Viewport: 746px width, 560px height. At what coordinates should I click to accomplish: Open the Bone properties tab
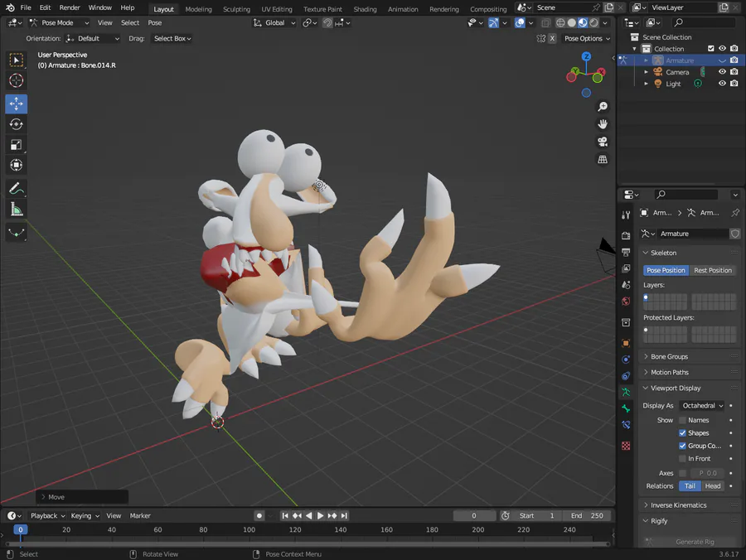coord(626,408)
